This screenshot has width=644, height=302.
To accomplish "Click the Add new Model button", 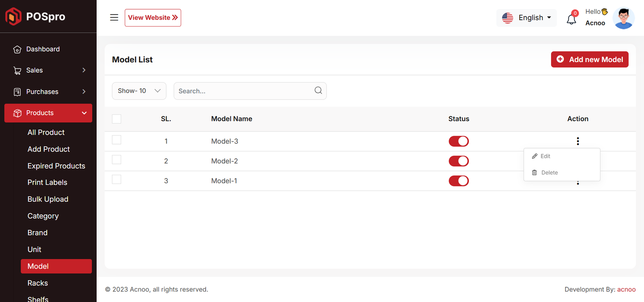I will coord(589,60).
